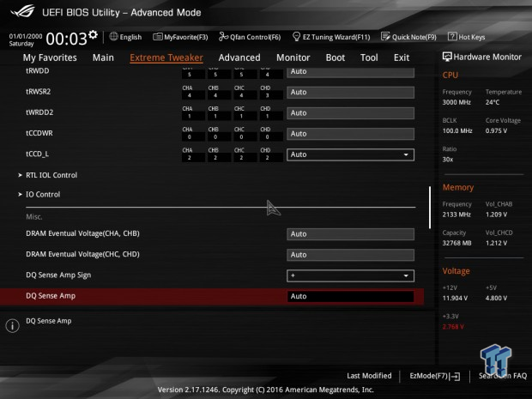Click the settings list scrollbar thumb
Screen dimensions: 532x399
coord(430,208)
